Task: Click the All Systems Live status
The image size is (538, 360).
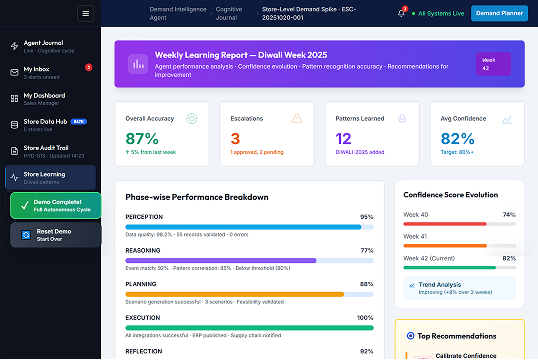Action: click(438, 13)
